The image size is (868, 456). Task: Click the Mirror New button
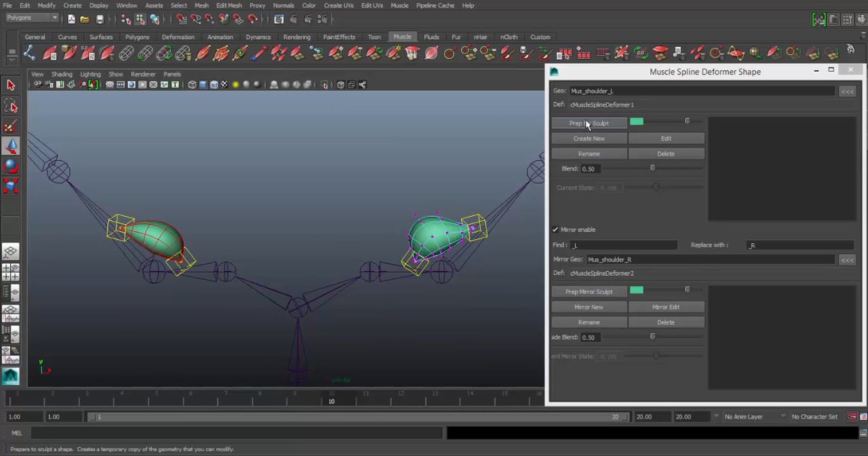pyautogui.click(x=589, y=307)
